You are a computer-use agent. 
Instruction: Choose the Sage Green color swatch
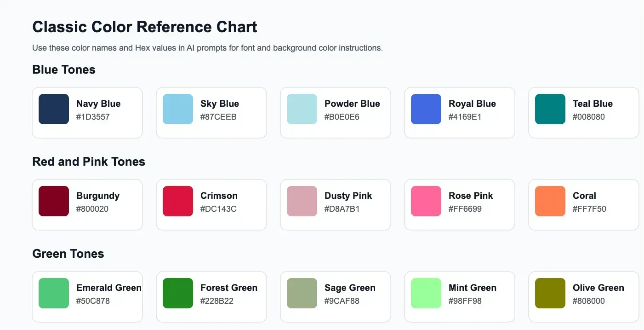coord(302,293)
